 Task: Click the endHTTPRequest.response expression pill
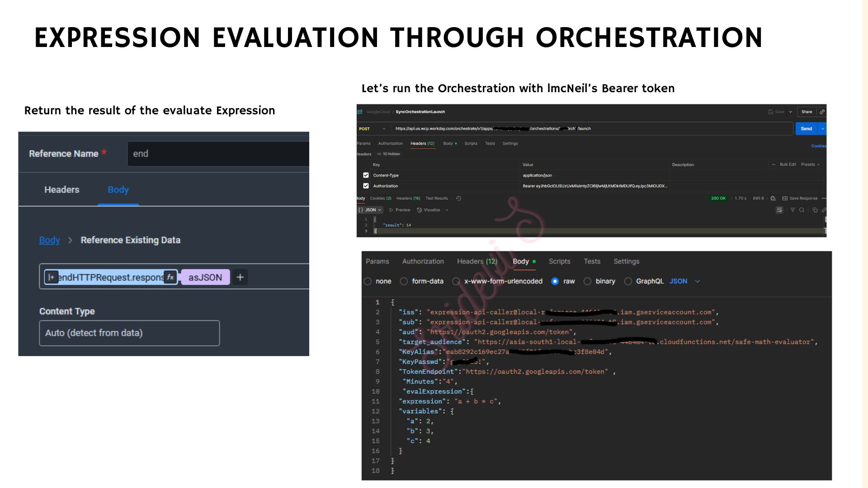[111, 277]
